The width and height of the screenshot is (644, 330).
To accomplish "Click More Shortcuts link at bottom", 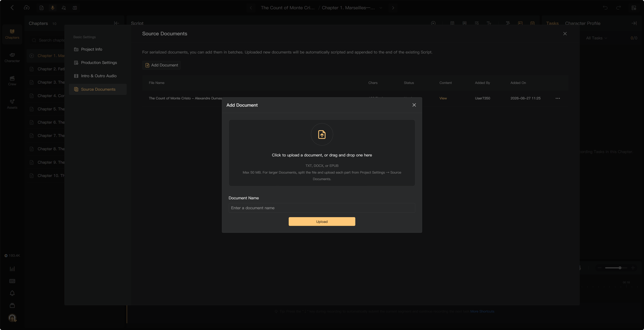I will click(482, 311).
